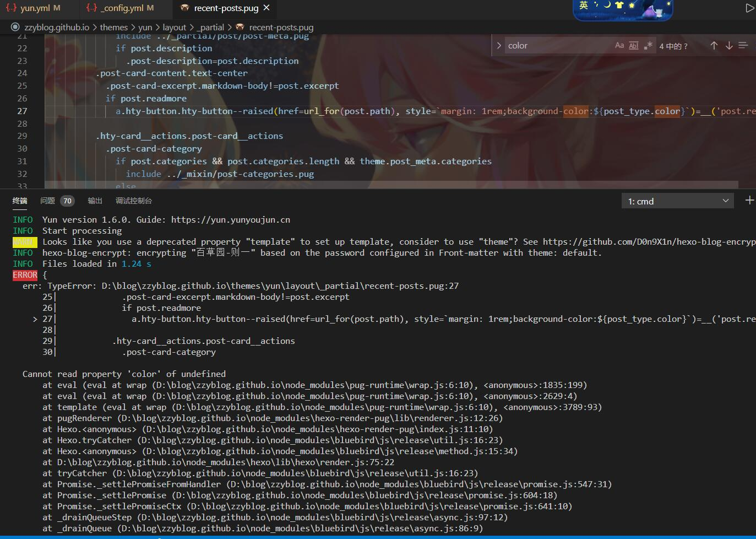Select the recent-posts.pug editor tab
Image resolution: width=756 pixels, height=539 pixels.
(226, 8)
